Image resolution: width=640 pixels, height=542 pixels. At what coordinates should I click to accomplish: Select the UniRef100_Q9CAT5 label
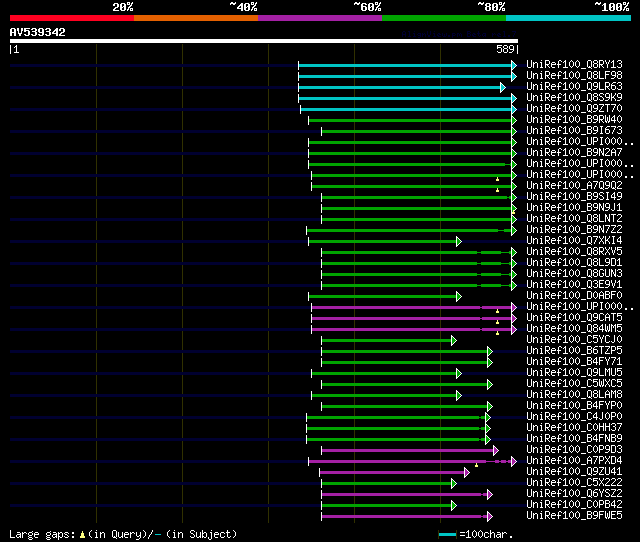(574, 318)
